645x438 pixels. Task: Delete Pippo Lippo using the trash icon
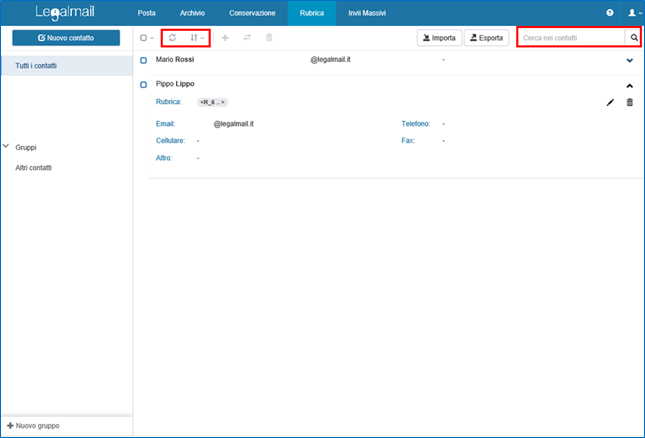(x=629, y=102)
